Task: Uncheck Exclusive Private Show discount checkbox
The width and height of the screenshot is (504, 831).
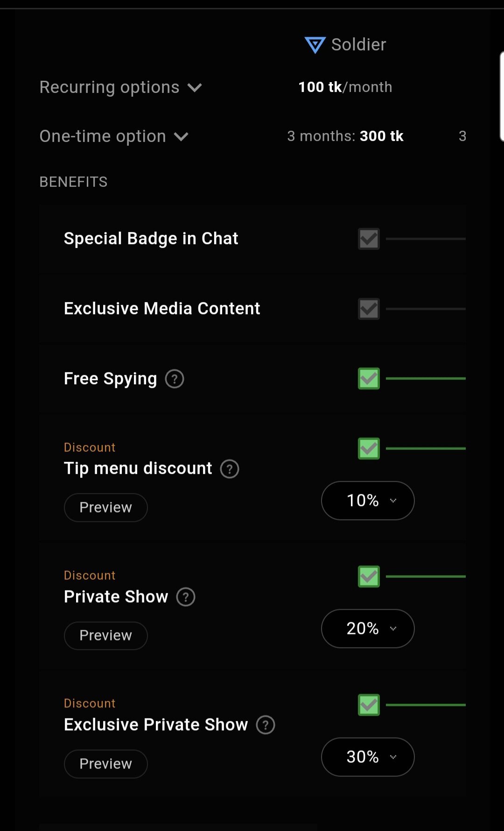Action: [x=369, y=705]
